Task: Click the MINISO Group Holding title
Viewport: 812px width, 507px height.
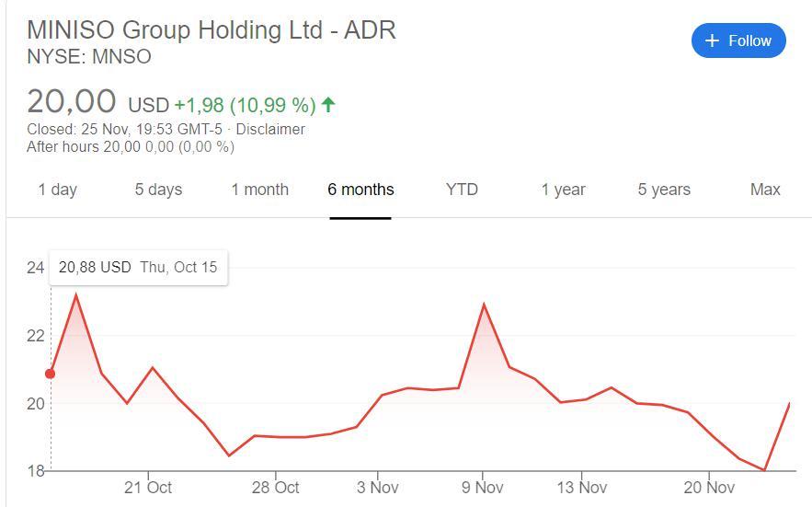Action: (x=212, y=29)
